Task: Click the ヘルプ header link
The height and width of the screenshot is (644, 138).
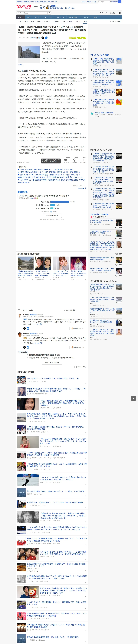Action: 94,2
